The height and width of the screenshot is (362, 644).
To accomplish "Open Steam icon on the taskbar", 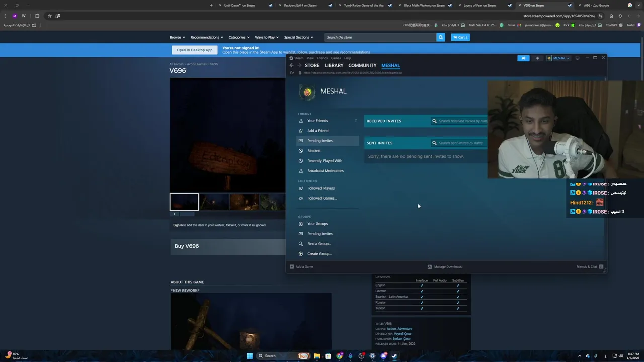I will click(394, 356).
